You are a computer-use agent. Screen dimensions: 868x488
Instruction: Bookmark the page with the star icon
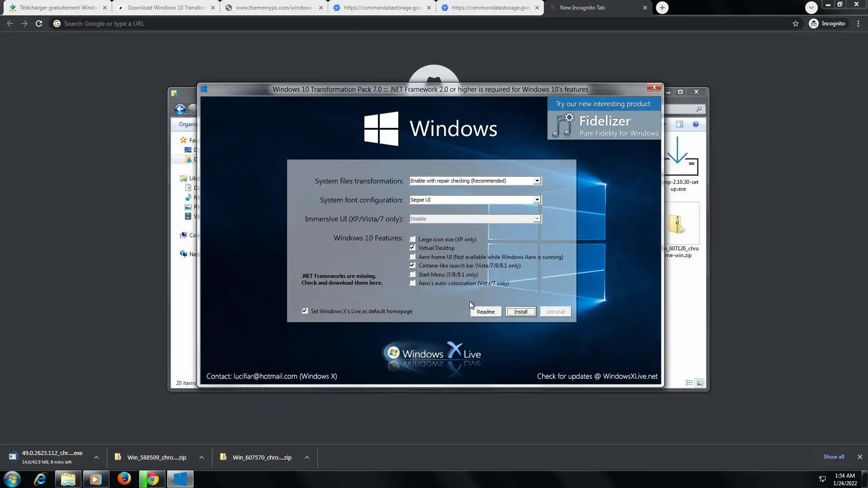click(x=795, y=23)
